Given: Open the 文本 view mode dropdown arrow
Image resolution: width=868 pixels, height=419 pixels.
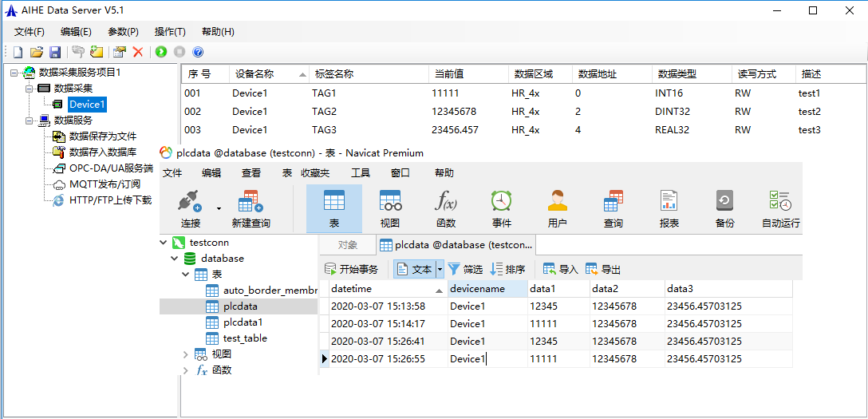Looking at the screenshot, I should coord(439,270).
